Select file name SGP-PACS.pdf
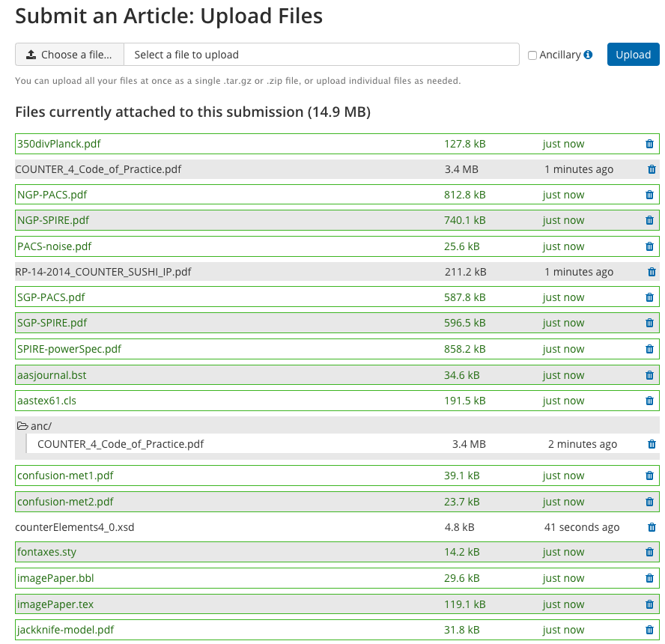Image resolution: width=665 pixels, height=644 pixels. coord(51,297)
